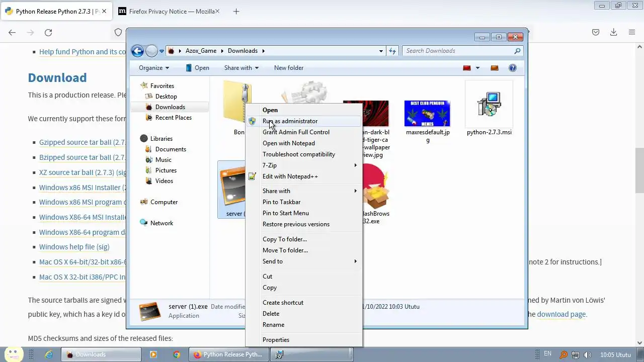Viewport: 644px width, 362px height.
Task: Choose Pin to Taskbar
Action: point(304,202)
